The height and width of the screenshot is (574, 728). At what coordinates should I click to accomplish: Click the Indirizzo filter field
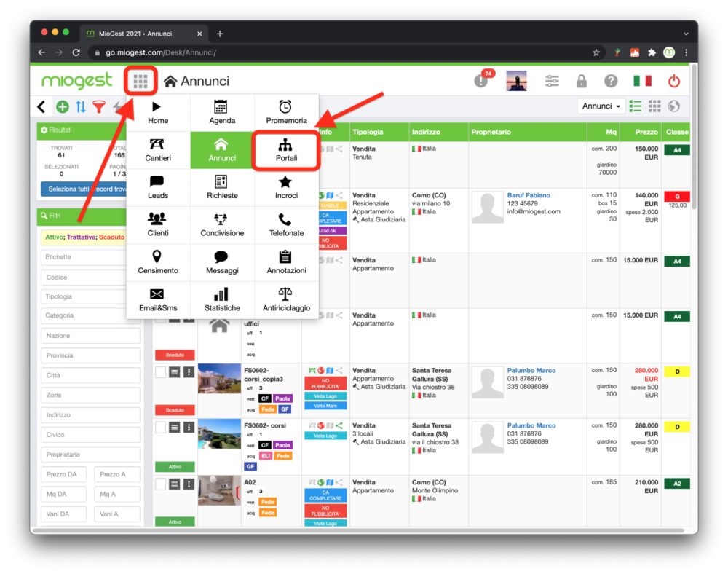(x=90, y=414)
